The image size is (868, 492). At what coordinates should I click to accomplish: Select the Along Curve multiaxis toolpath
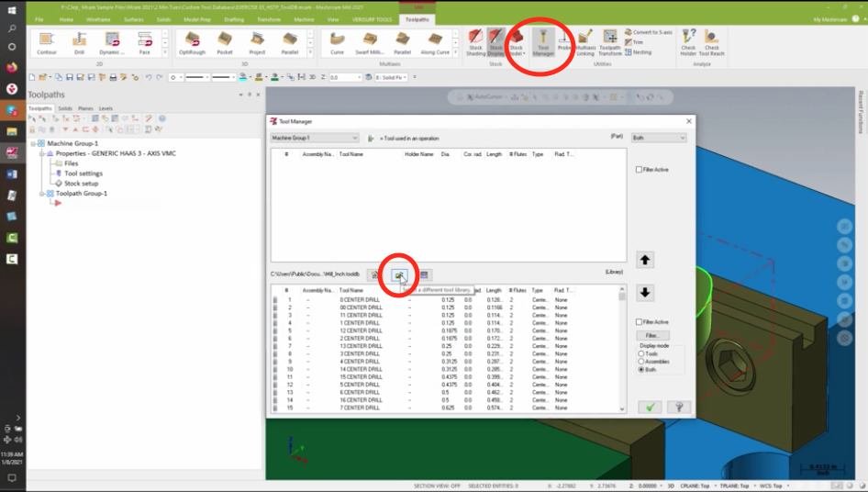tap(435, 42)
